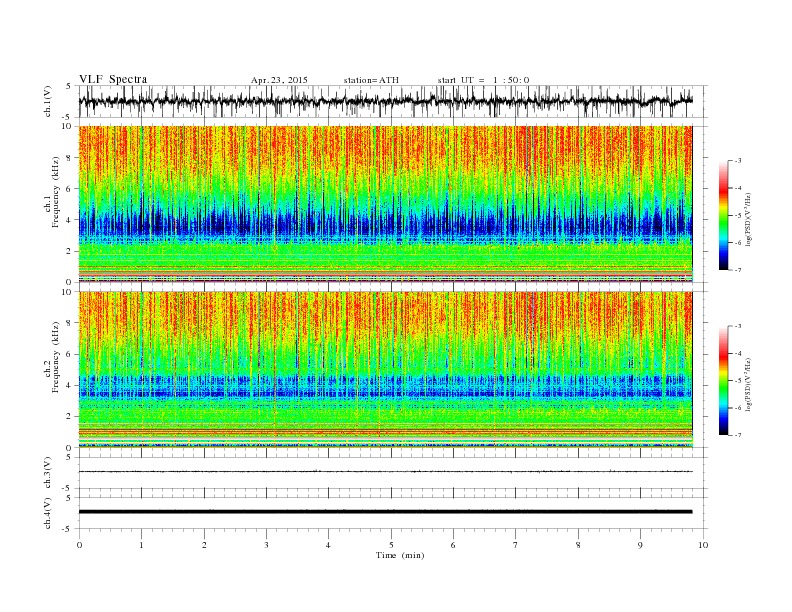Click the time axis tick label "1"
Image resolution: width=792 pixels, height=612 pixels.
141,545
